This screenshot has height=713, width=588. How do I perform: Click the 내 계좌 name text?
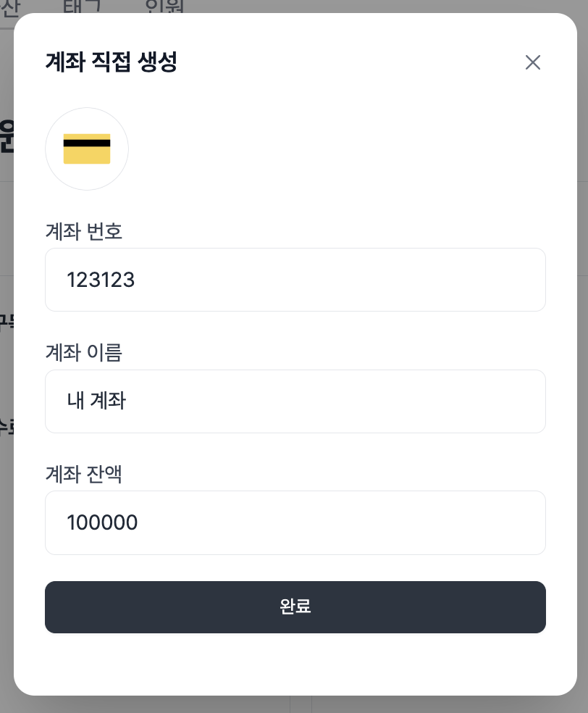96,401
